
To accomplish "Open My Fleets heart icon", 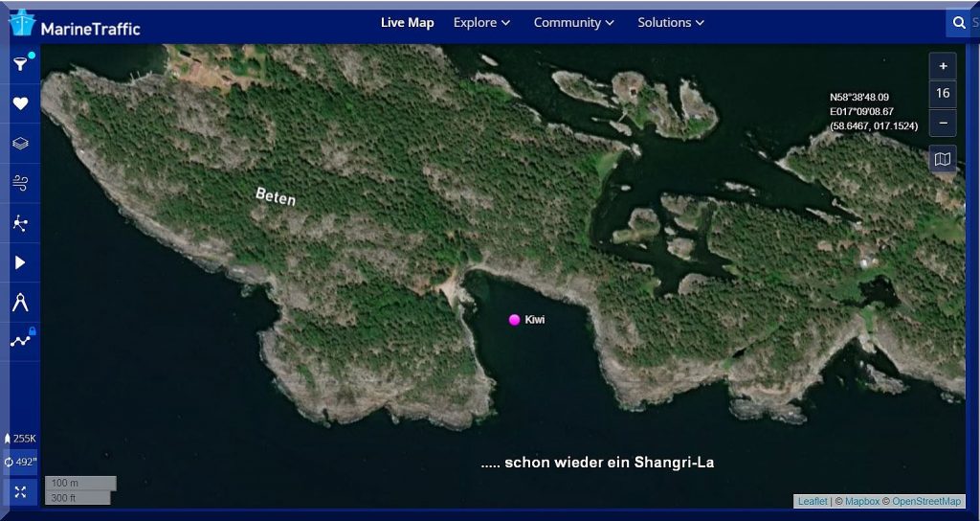I will [x=20, y=103].
